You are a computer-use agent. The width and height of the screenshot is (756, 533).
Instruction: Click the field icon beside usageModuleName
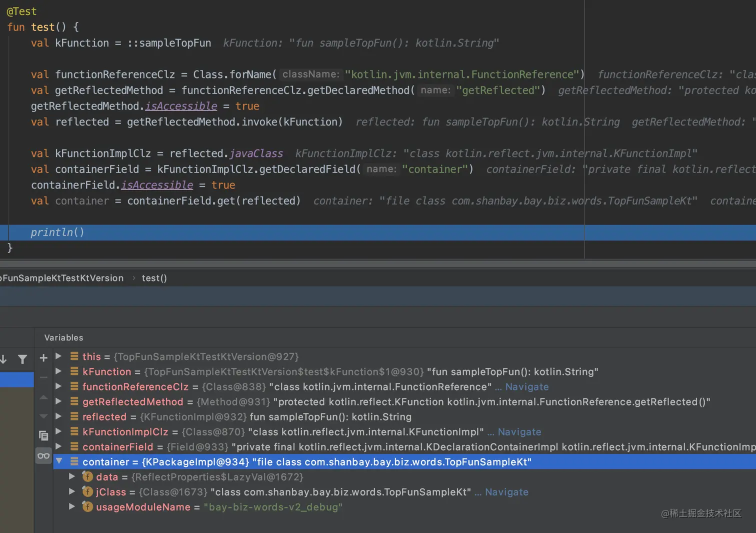[87, 506]
